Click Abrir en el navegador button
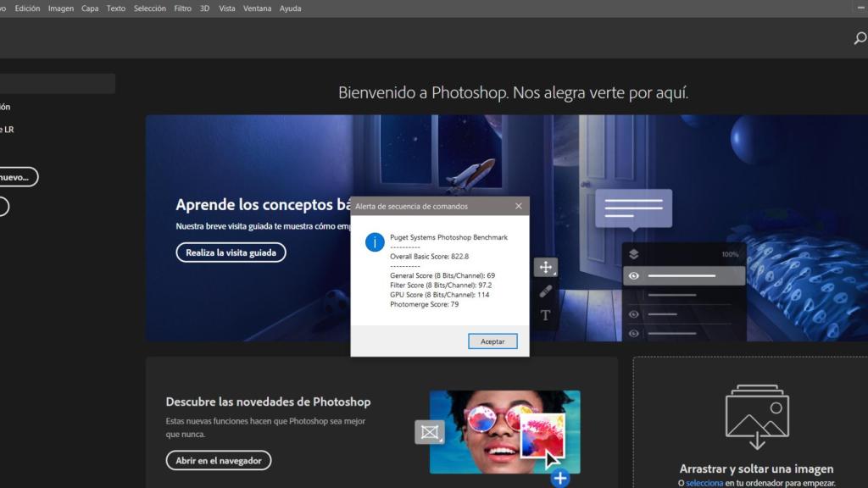868x488 pixels. (219, 460)
